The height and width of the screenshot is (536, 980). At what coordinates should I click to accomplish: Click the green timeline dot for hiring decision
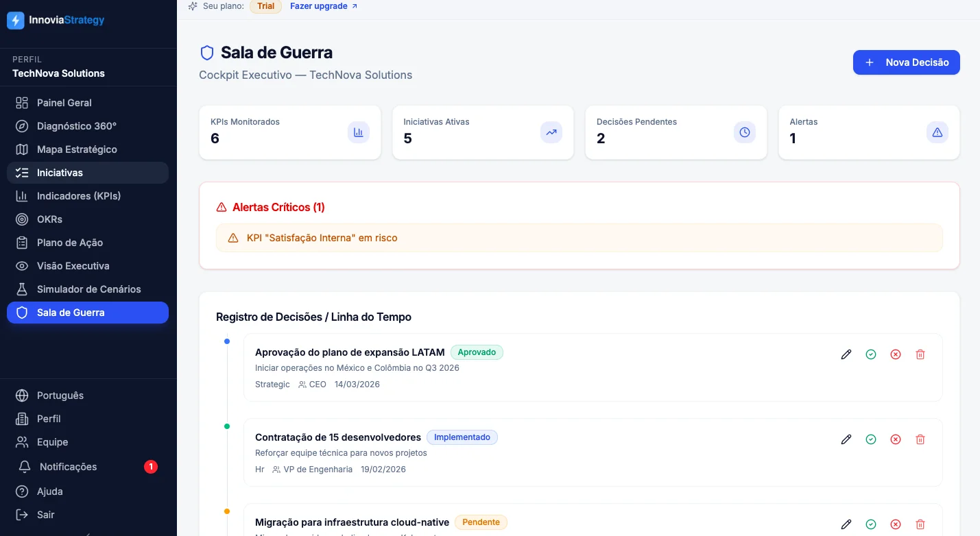click(x=227, y=426)
